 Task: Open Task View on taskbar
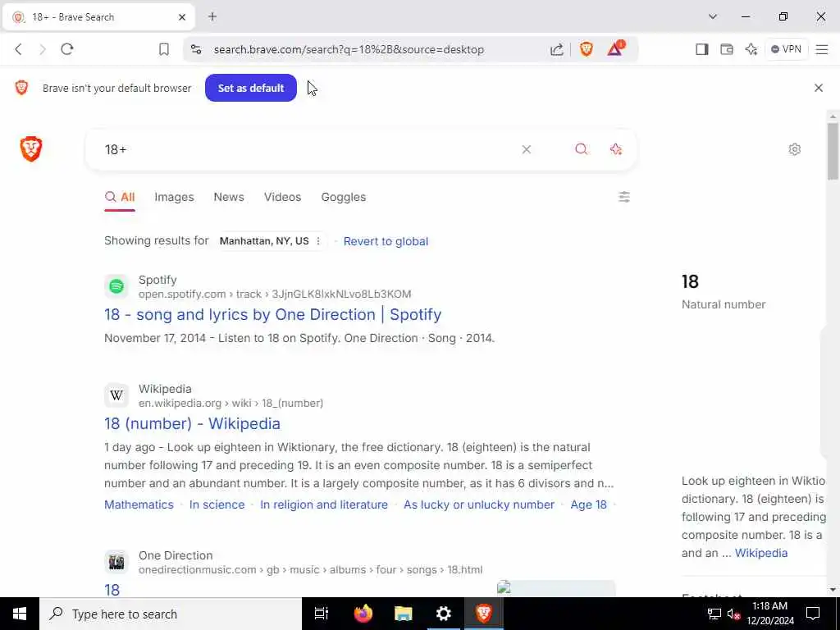coord(322,614)
